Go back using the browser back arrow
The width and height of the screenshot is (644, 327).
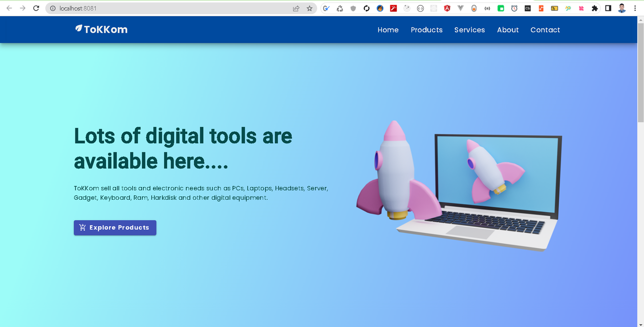point(9,8)
